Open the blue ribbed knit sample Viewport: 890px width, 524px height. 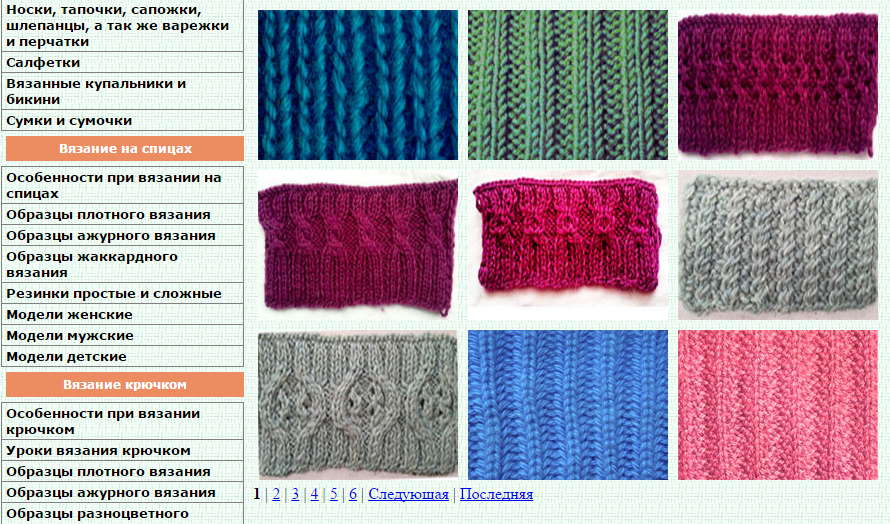tap(568, 405)
